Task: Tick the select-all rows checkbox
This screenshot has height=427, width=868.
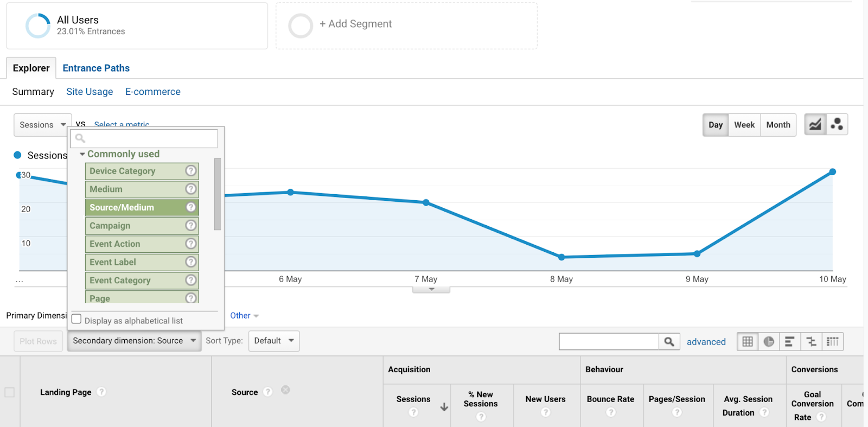Action: [10, 392]
